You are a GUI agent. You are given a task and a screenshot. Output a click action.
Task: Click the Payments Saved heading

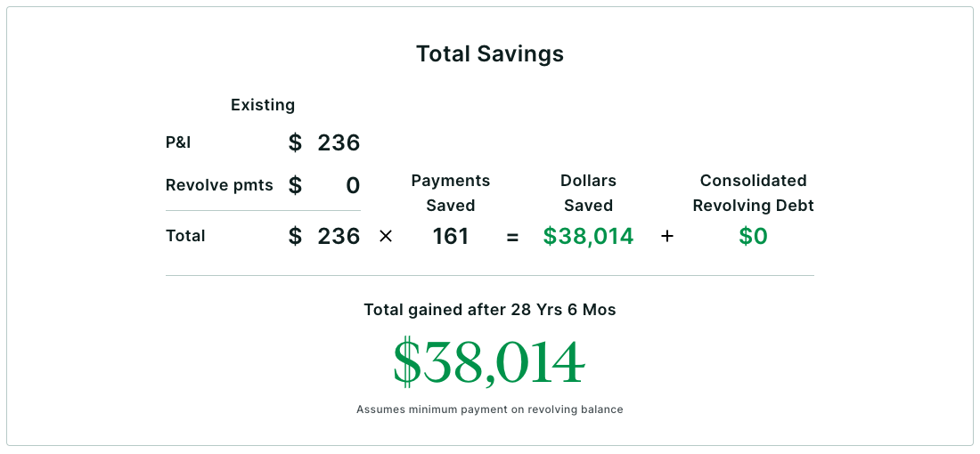pos(451,193)
